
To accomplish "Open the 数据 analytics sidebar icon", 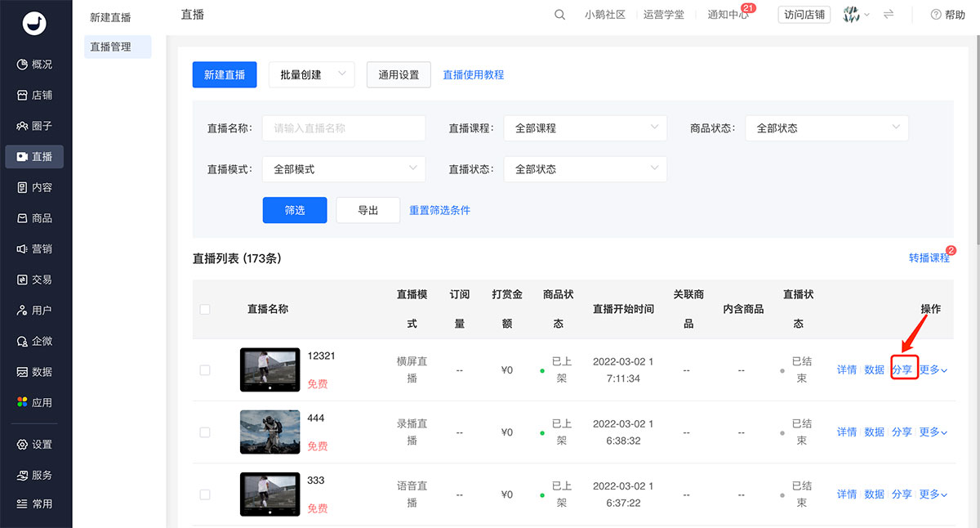I will [x=23, y=372].
